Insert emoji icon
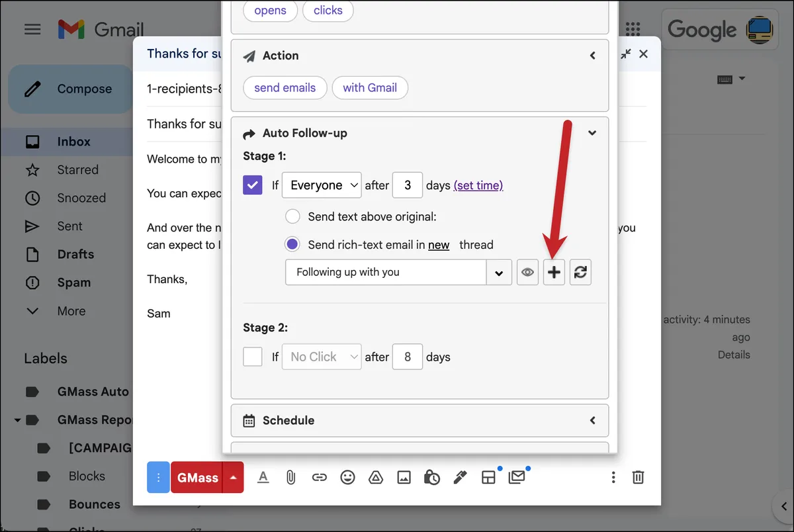 click(x=347, y=477)
